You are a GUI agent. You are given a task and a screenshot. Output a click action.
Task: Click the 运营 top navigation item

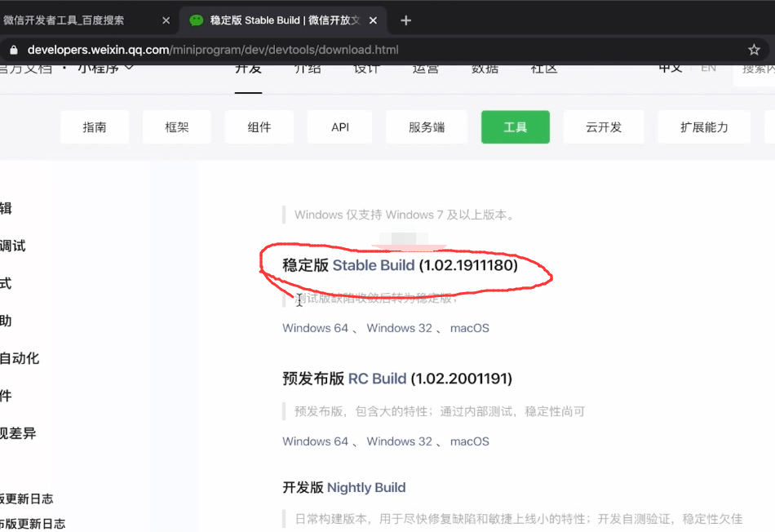[426, 69]
